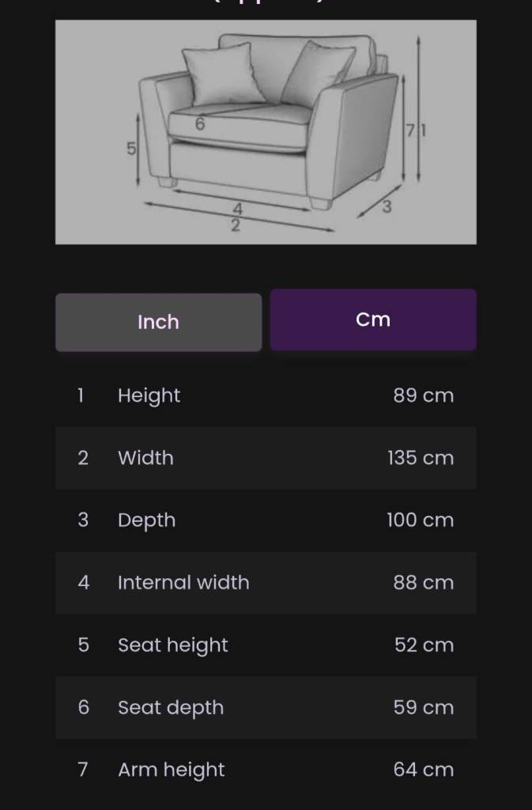Click the 135 cm width value
532x810 pixels.
(x=421, y=458)
